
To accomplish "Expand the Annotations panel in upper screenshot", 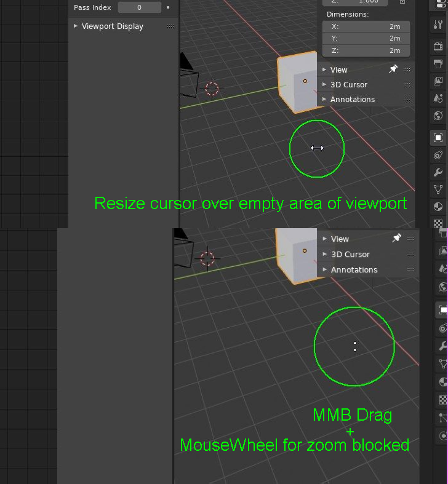I will (x=324, y=99).
